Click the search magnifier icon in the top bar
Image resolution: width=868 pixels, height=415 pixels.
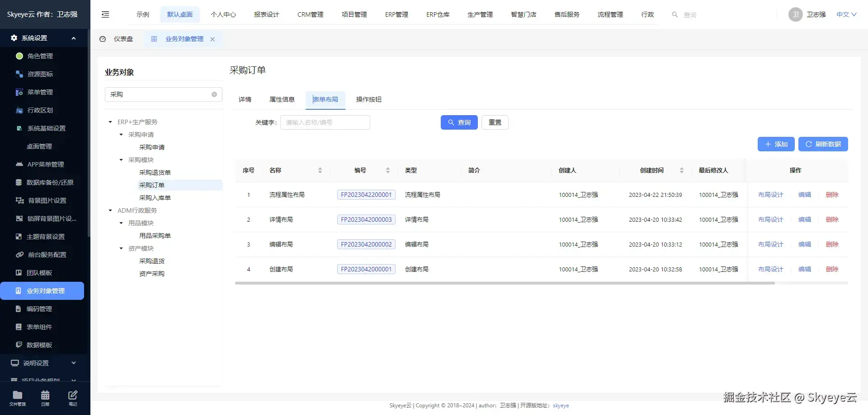pos(675,14)
